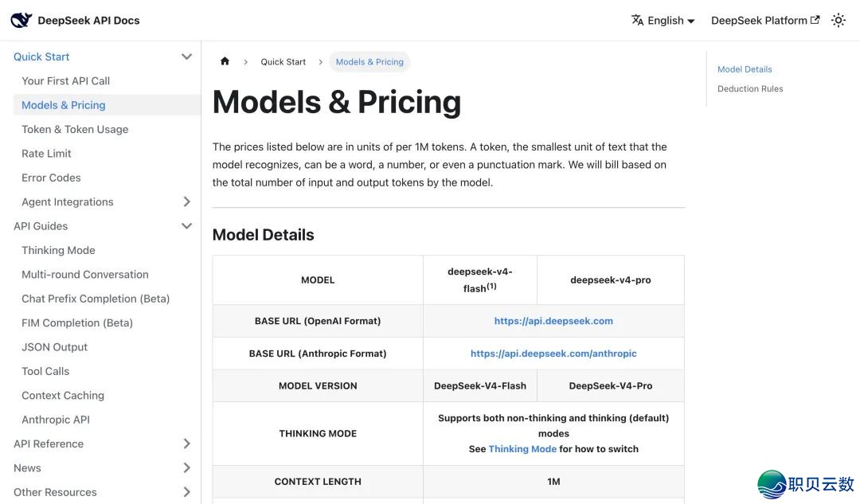Open FIM Completion (Beta) page
The width and height of the screenshot is (860, 504).
coord(77,322)
